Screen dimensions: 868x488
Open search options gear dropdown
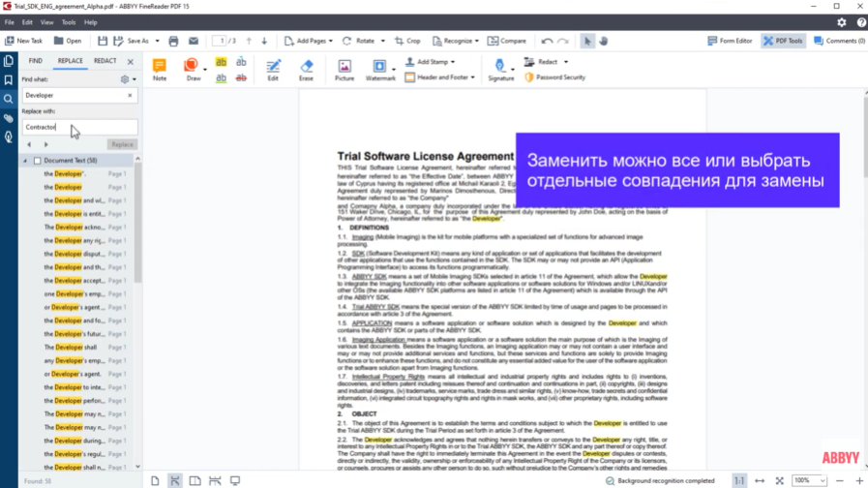click(x=128, y=79)
